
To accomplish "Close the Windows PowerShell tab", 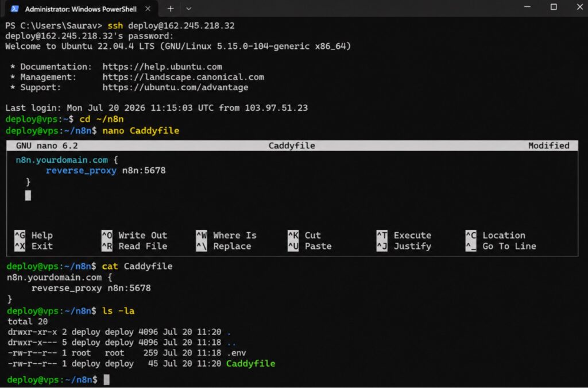I will pyautogui.click(x=148, y=9).
